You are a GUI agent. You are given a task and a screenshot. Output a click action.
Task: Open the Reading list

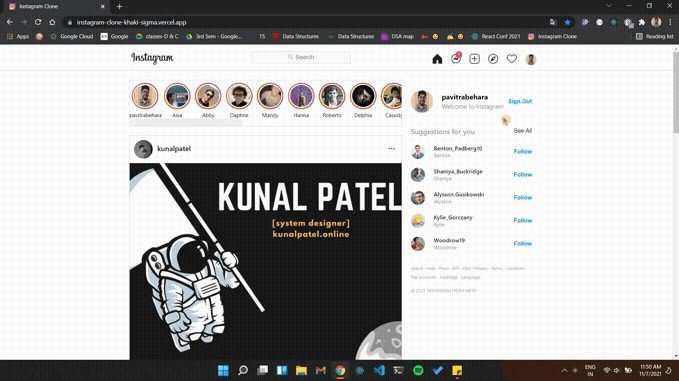pos(654,36)
